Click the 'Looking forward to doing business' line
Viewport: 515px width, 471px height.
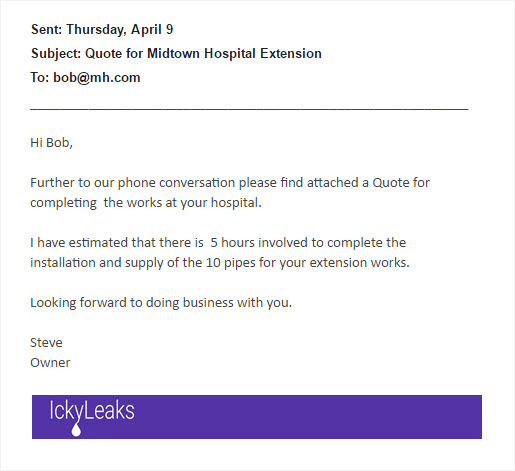(161, 303)
